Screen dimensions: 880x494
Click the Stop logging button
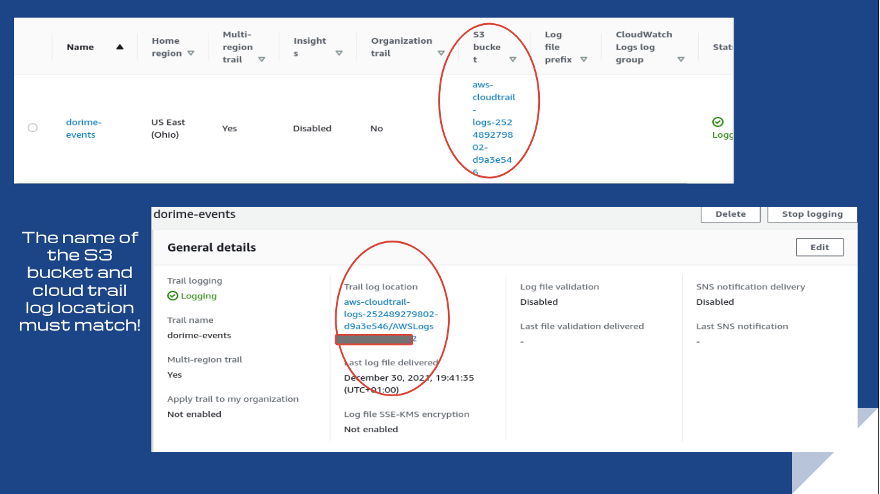coord(812,214)
